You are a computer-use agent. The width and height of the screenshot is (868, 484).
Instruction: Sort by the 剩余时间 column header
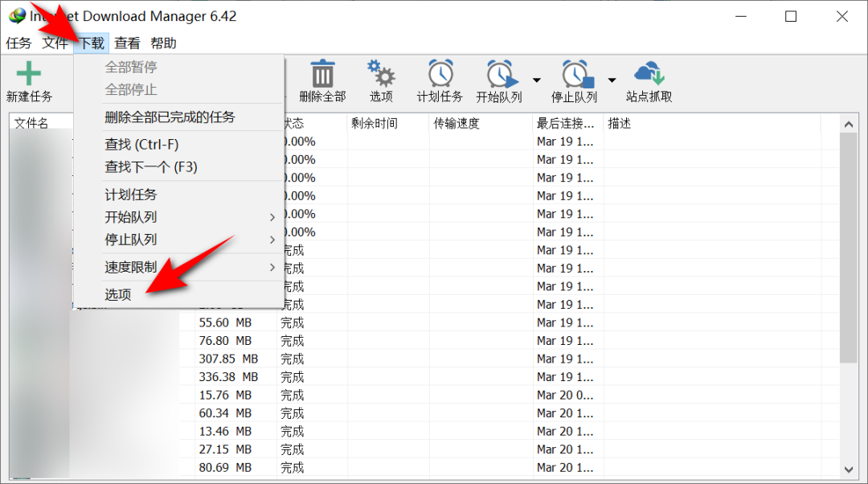[x=388, y=123]
